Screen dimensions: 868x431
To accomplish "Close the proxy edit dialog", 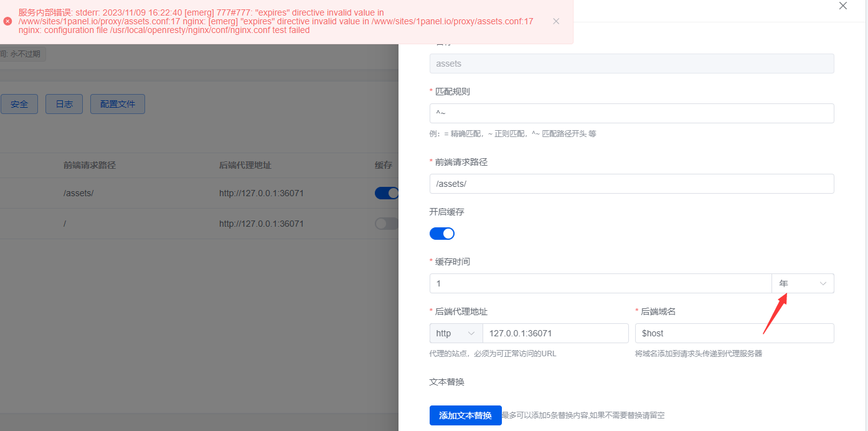I will click(x=842, y=6).
